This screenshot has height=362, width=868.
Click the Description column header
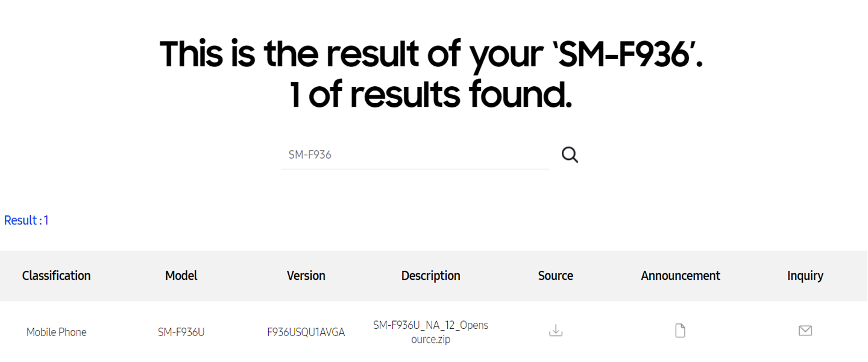[431, 276]
